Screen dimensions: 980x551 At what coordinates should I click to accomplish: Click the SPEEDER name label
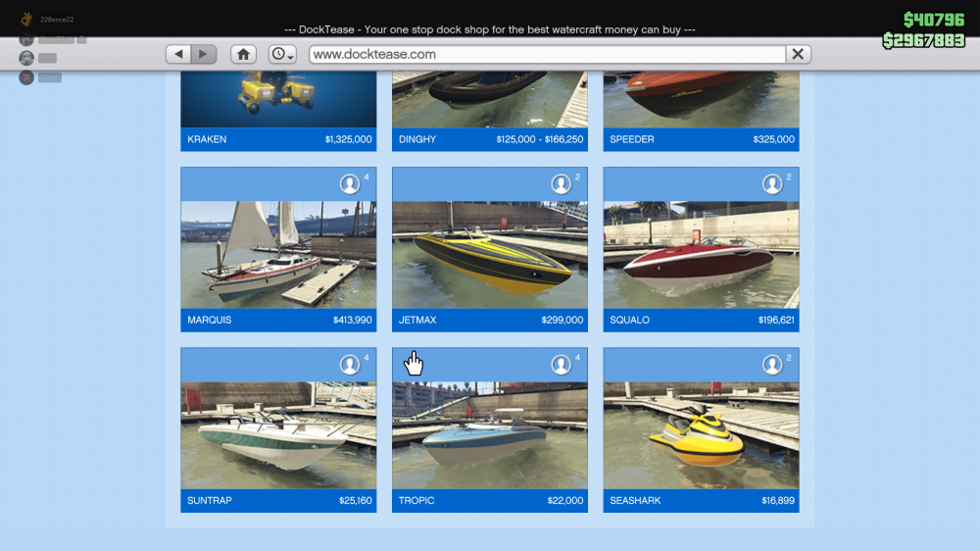pyautogui.click(x=632, y=139)
